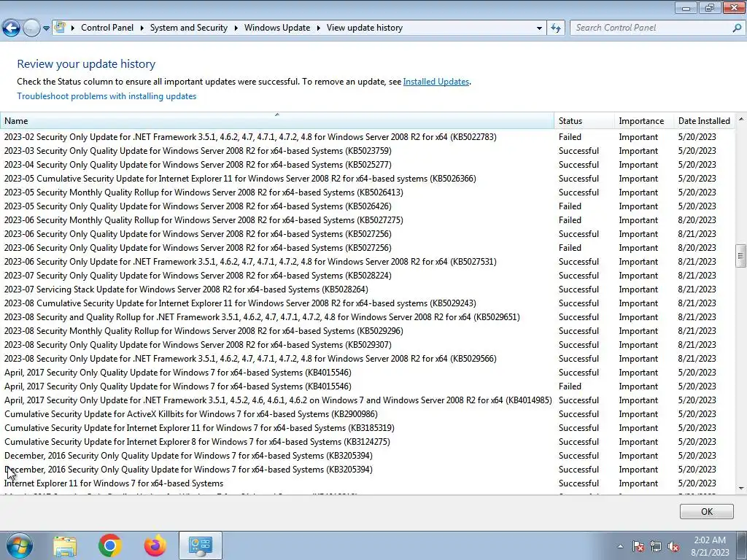
Task: Open address bar history dropdown
Action: pyautogui.click(x=539, y=28)
